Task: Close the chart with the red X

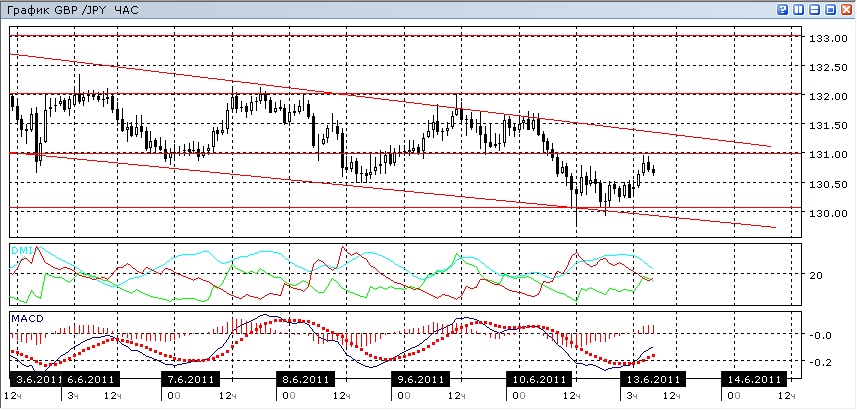Action: click(846, 9)
